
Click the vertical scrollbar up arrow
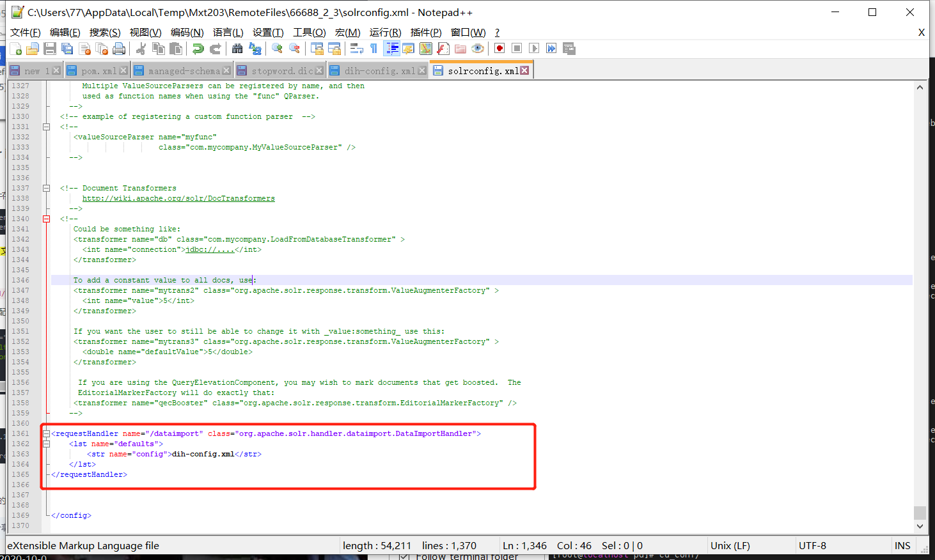[x=920, y=87]
